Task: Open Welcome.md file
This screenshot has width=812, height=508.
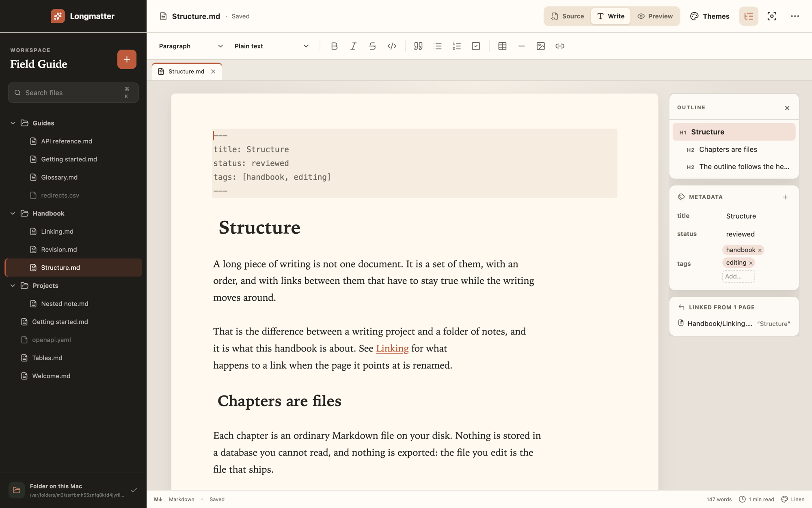Action: pyautogui.click(x=73, y=376)
